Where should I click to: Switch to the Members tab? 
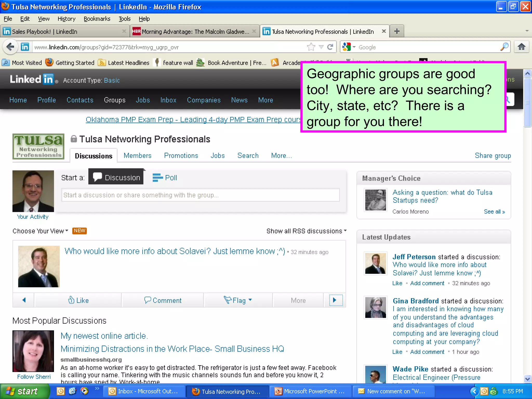tap(137, 156)
